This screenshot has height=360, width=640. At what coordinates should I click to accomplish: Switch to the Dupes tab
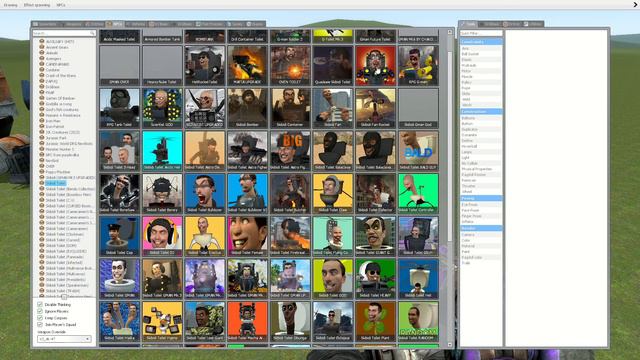point(235,24)
